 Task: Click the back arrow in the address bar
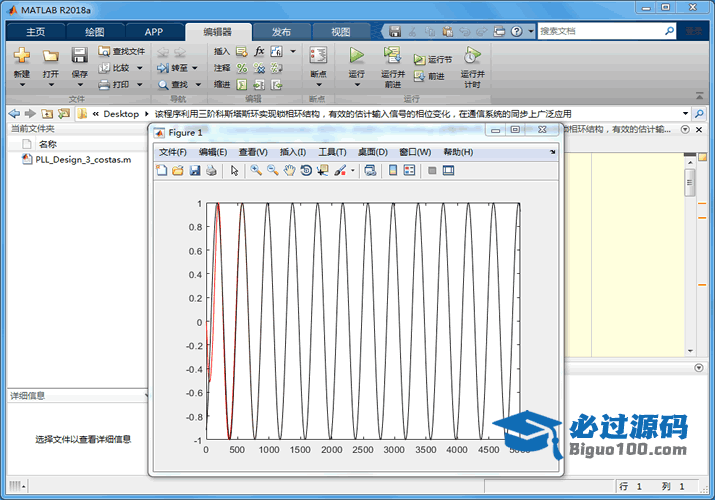(14, 113)
